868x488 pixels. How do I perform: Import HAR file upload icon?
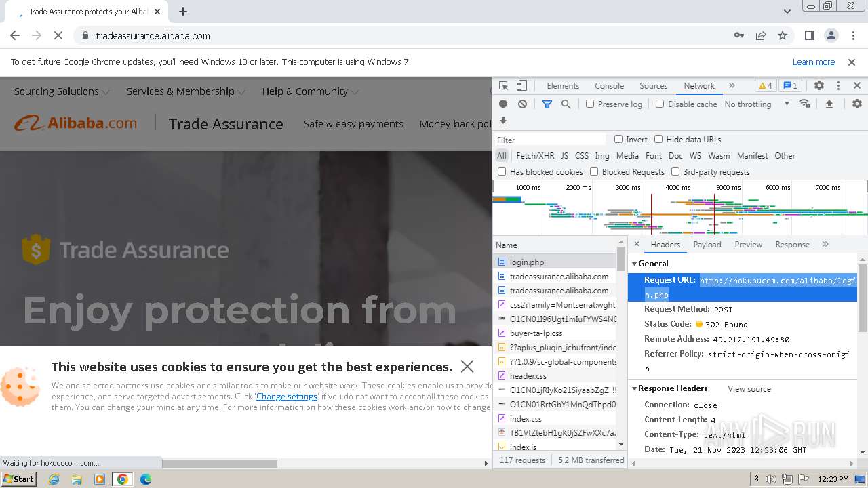click(x=829, y=104)
